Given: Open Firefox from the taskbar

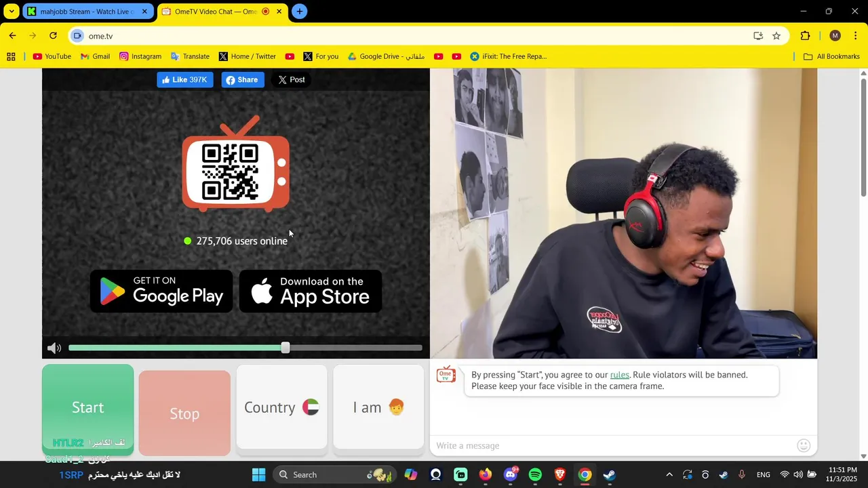Looking at the screenshot, I should point(486,474).
